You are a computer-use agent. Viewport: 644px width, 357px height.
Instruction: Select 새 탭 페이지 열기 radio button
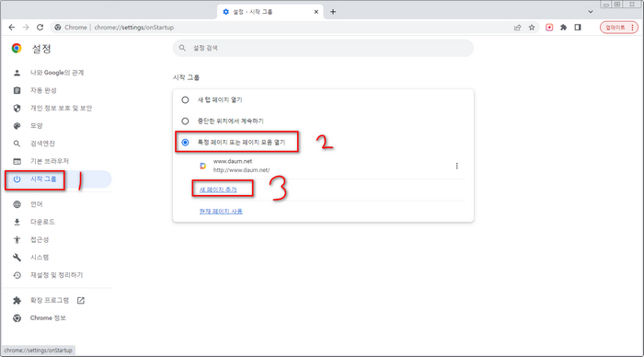tap(185, 99)
